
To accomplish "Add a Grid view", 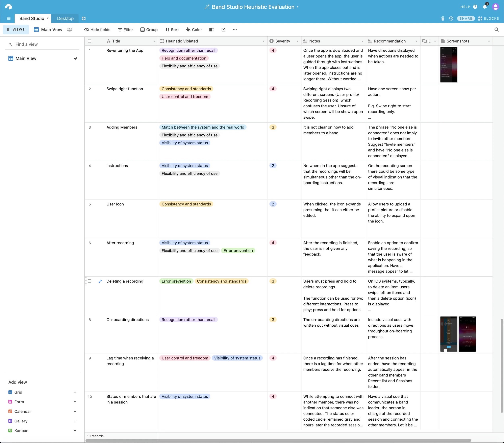I will [42, 392].
